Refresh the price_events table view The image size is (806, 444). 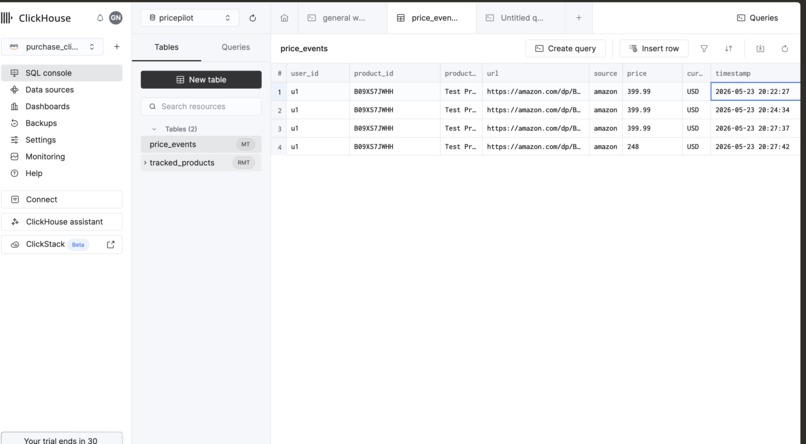(x=784, y=48)
